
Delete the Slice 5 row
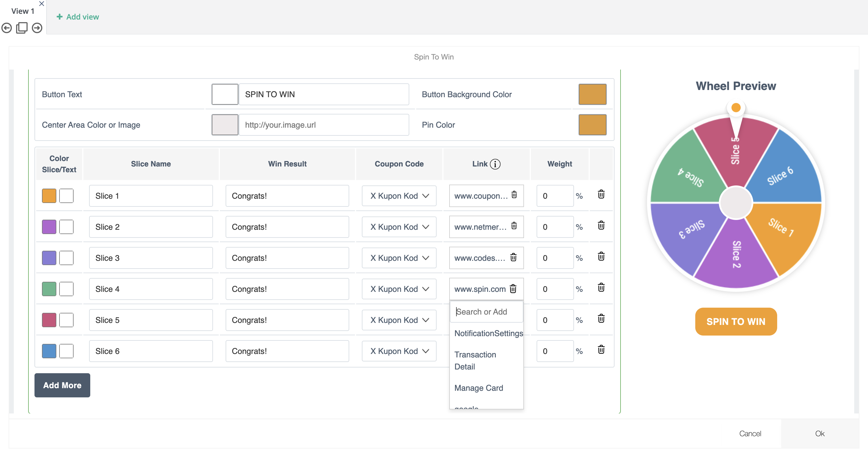pos(601,319)
